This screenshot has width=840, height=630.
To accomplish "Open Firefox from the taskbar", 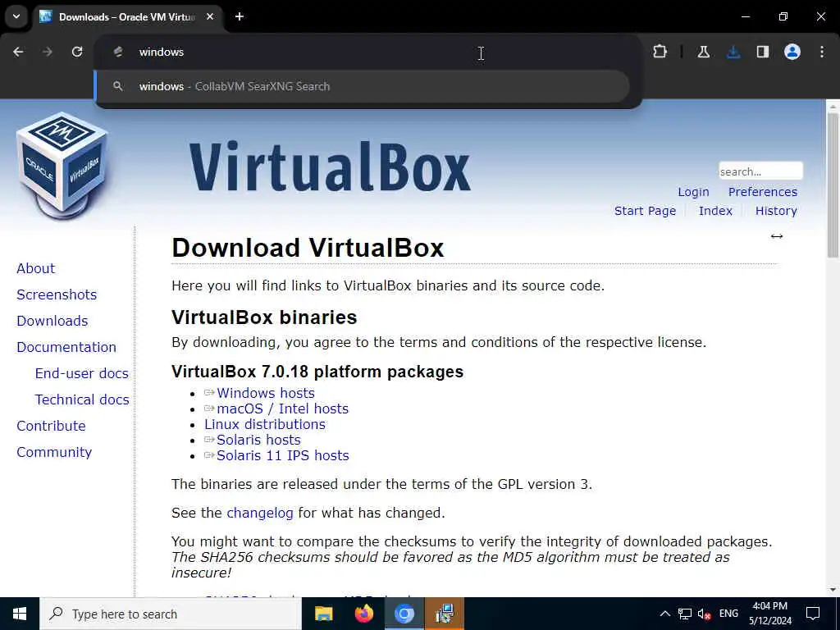I will coord(364,614).
